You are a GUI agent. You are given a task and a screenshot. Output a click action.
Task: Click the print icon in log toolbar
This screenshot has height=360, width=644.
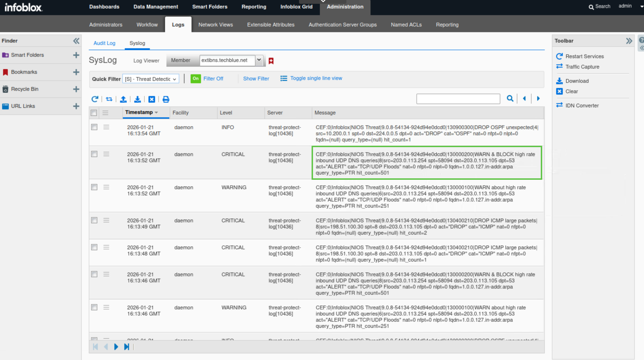coord(166,99)
